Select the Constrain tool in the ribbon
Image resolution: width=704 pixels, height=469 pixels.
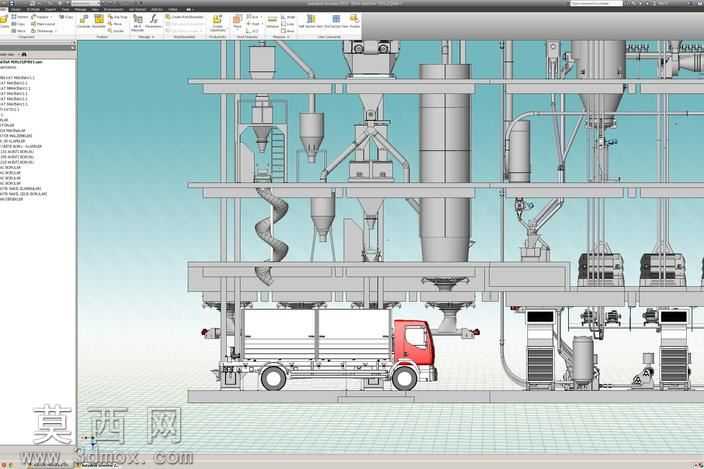(84, 21)
